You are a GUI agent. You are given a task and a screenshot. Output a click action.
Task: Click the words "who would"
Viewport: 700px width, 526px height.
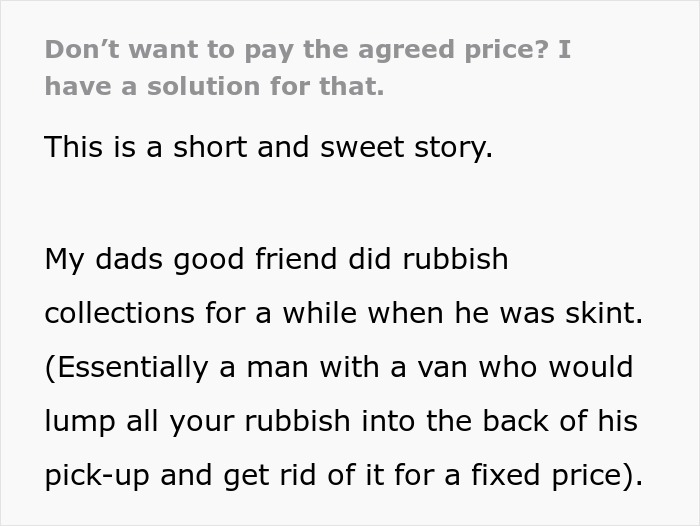[555, 368]
